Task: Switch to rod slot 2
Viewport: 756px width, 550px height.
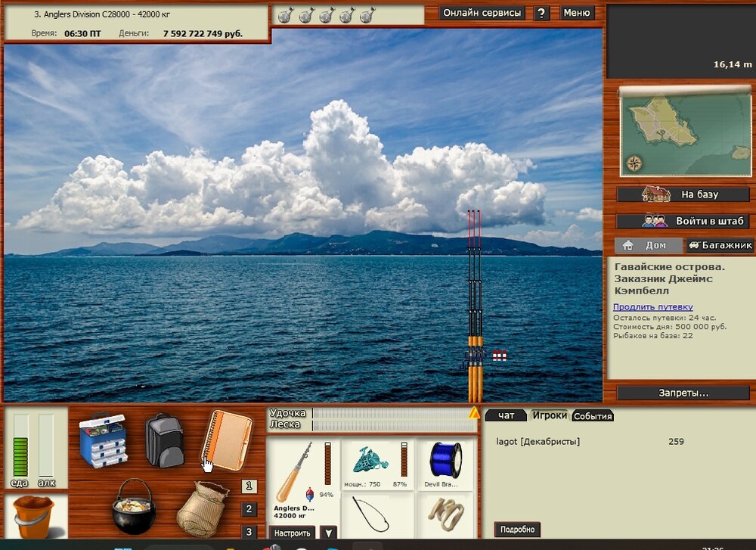Action: (249, 508)
